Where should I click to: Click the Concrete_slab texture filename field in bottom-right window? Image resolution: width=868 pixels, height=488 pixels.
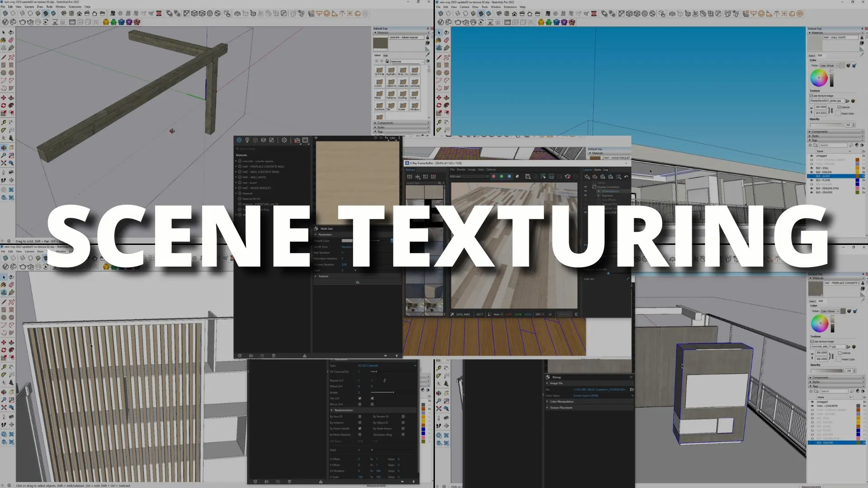click(x=828, y=347)
